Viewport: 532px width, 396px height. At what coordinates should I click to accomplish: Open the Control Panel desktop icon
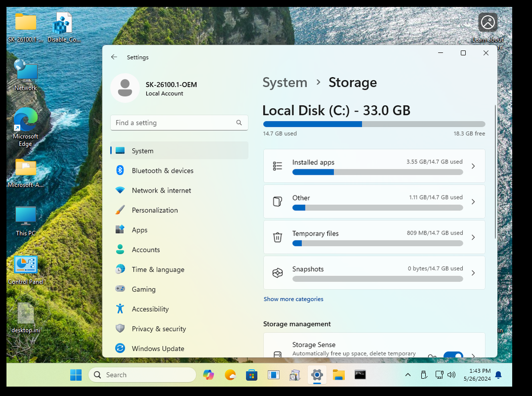tap(25, 270)
